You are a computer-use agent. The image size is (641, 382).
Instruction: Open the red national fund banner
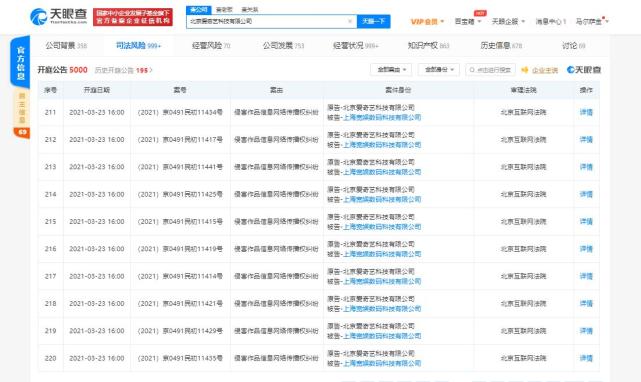point(133,17)
